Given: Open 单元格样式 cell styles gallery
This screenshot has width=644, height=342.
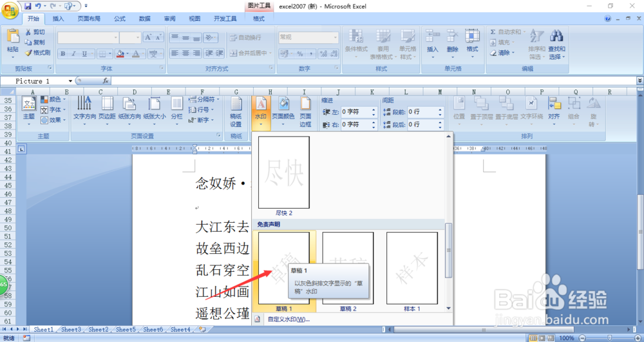Looking at the screenshot, I should click(408, 44).
